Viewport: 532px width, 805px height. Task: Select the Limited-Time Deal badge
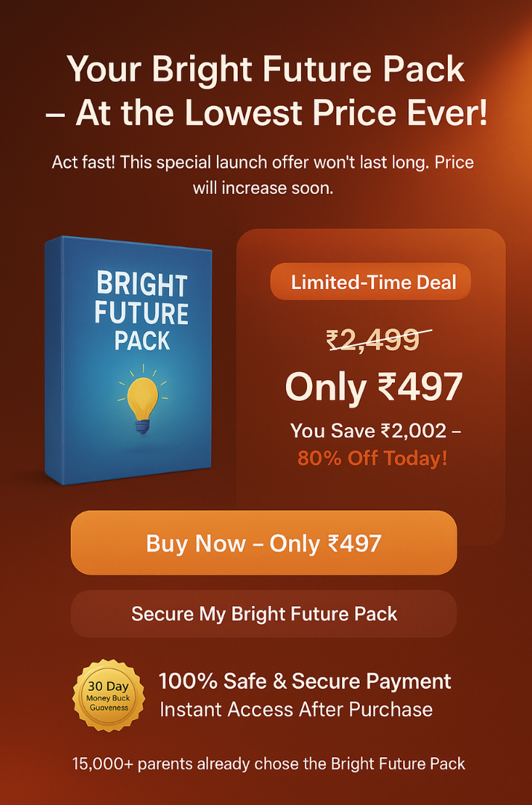coord(370,282)
